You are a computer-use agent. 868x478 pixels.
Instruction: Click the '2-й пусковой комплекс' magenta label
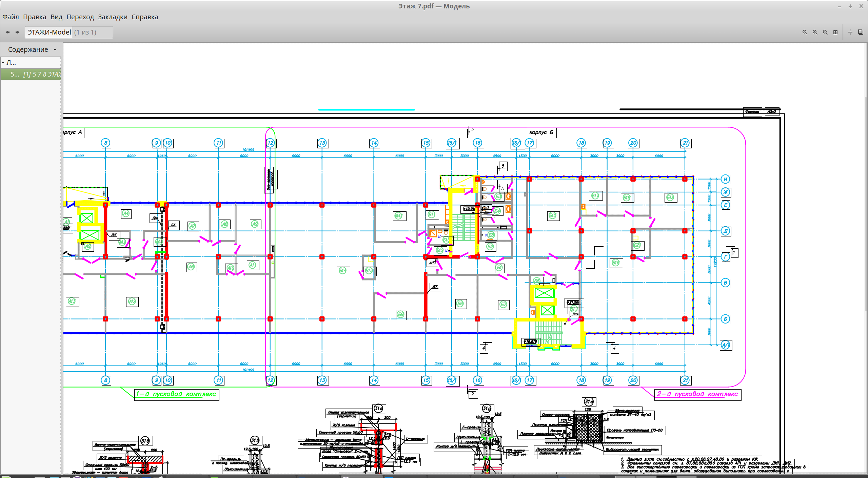(697, 394)
